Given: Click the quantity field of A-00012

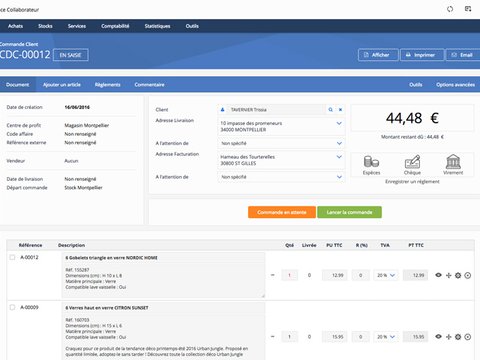Looking at the screenshot, I should tap(289, 275).
